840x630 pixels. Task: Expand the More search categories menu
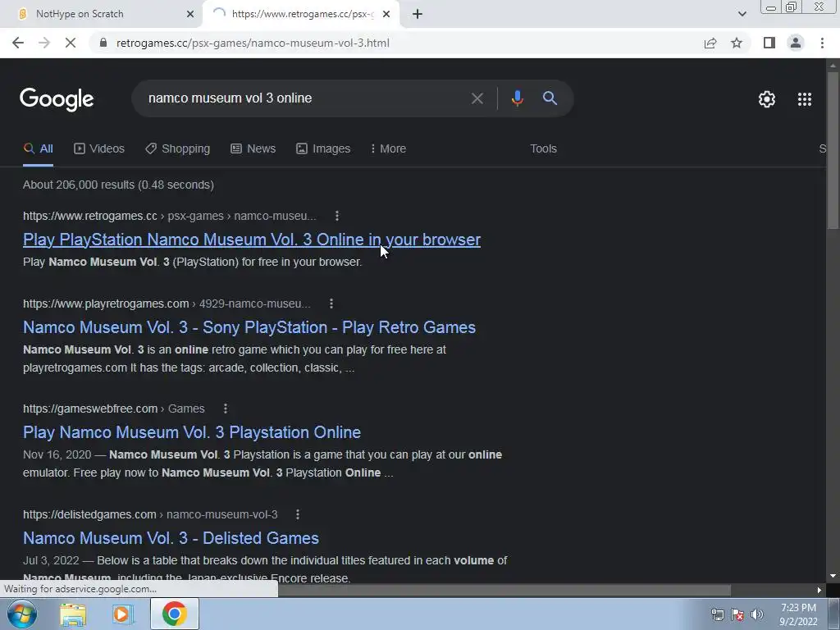(x=388, y=148)
